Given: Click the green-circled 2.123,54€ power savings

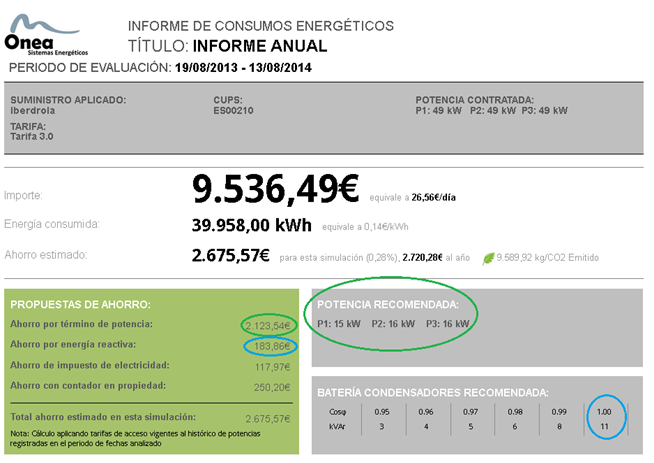Looking at the screenshot, I should click(x=268, y=325).
